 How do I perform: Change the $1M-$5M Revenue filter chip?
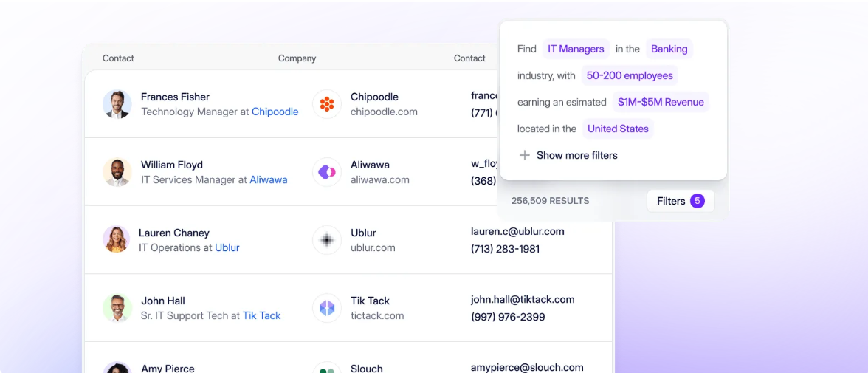[x=661, y=102]
